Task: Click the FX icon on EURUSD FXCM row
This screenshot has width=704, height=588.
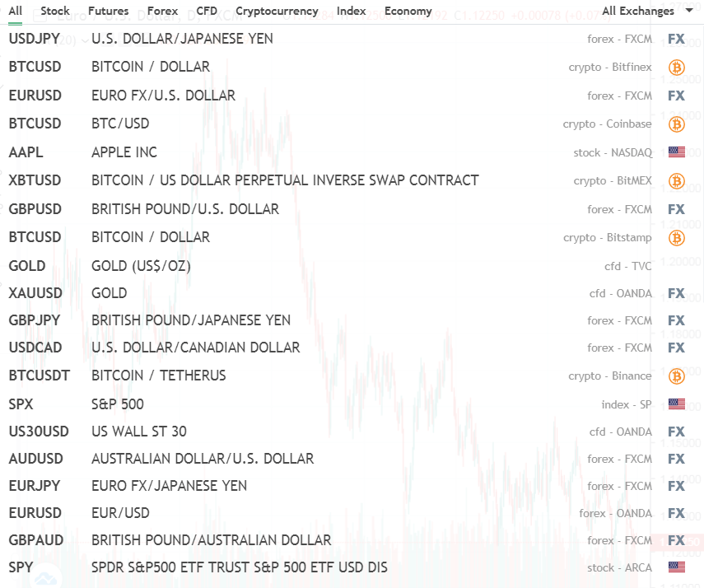Action: click(x=676, y=96)
